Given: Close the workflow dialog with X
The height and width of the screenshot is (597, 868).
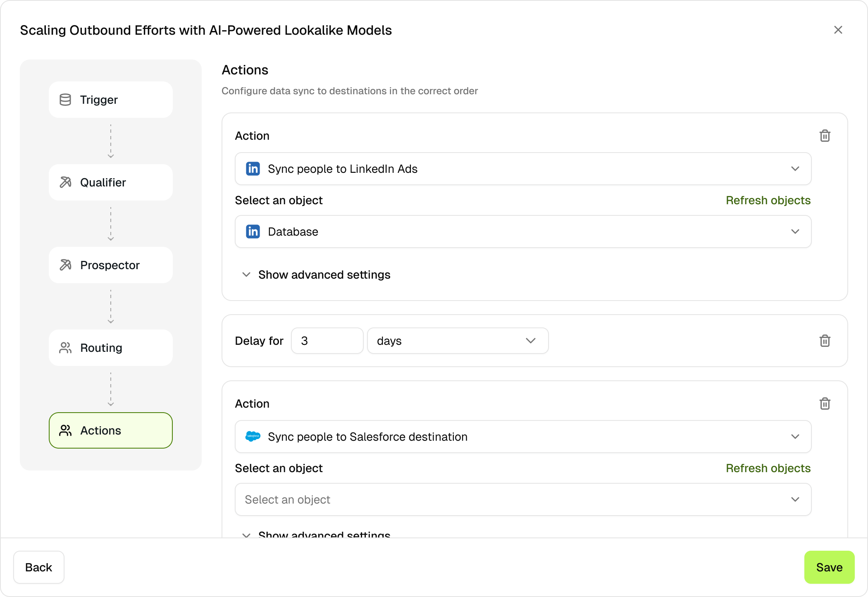Looking at the screenshot, I should (x=838, y=30).
